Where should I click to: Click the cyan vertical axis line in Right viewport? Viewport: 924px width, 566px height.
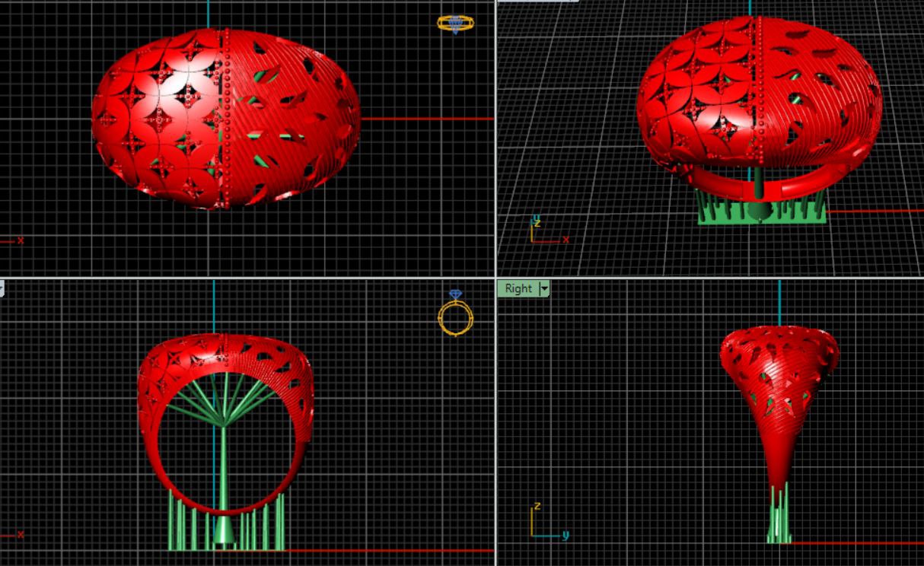(x=779, y=300)
